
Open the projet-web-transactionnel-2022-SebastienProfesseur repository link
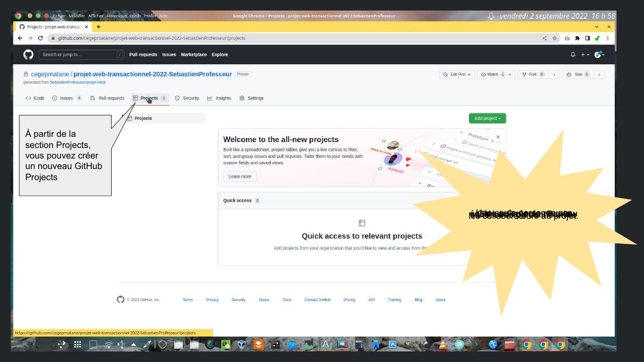(x=152, y=74)
